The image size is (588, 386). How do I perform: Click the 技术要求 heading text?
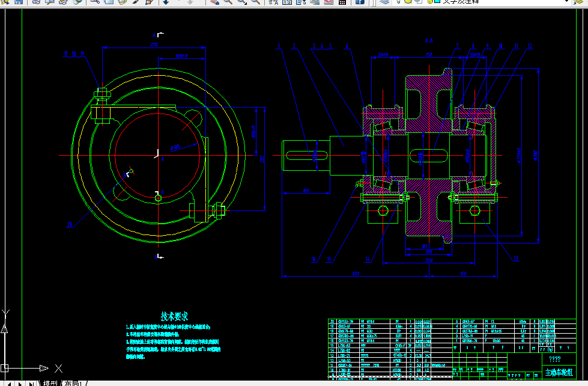174,316
